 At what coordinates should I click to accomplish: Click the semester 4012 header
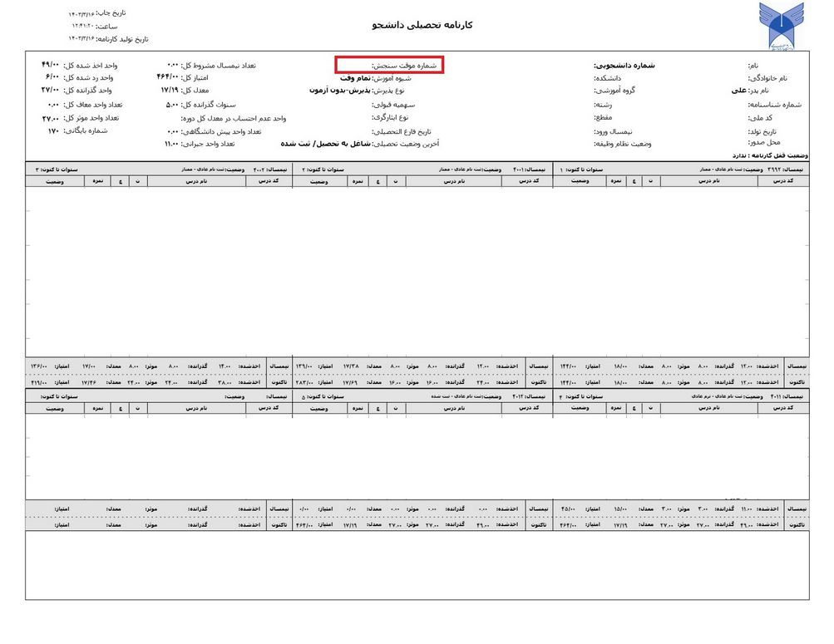point(531,397)
